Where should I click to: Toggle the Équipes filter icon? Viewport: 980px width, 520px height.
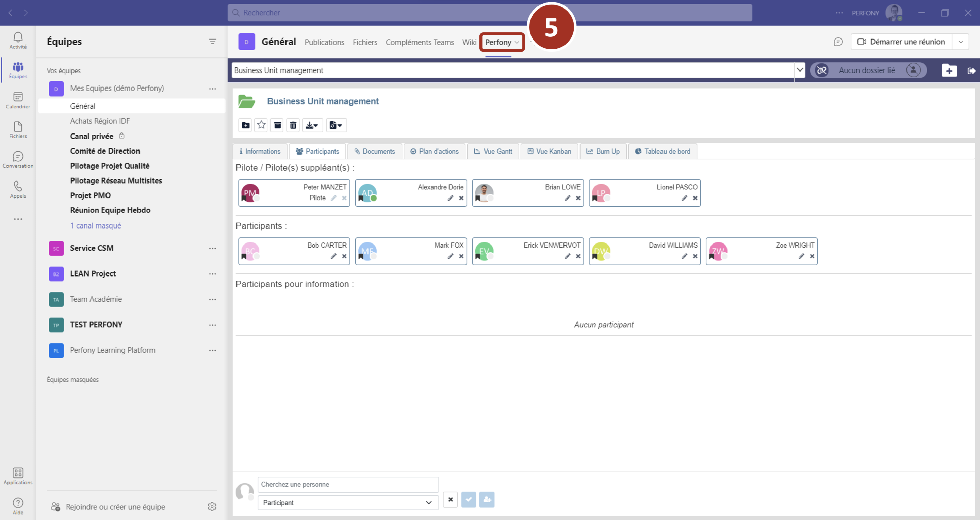tap(212, 42)
